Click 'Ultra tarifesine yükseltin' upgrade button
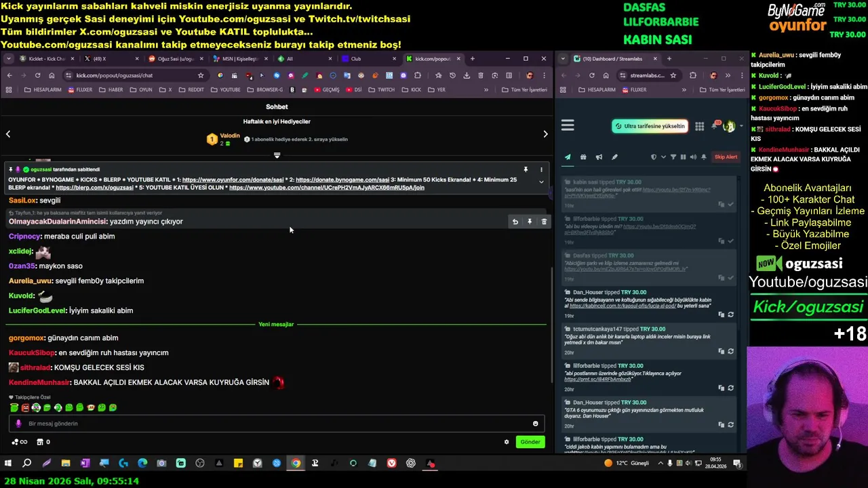 point(650,126)
